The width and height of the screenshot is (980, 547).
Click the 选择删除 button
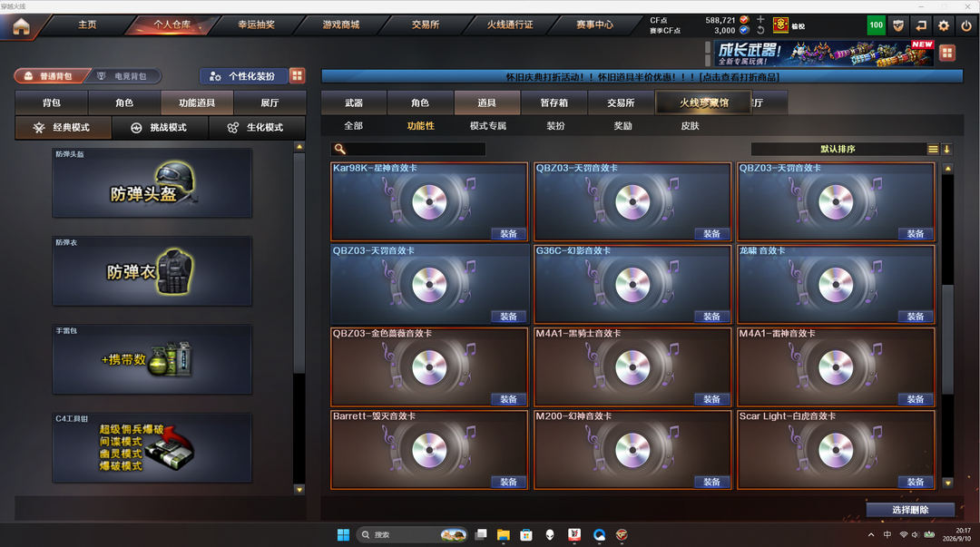coord(910,510)
